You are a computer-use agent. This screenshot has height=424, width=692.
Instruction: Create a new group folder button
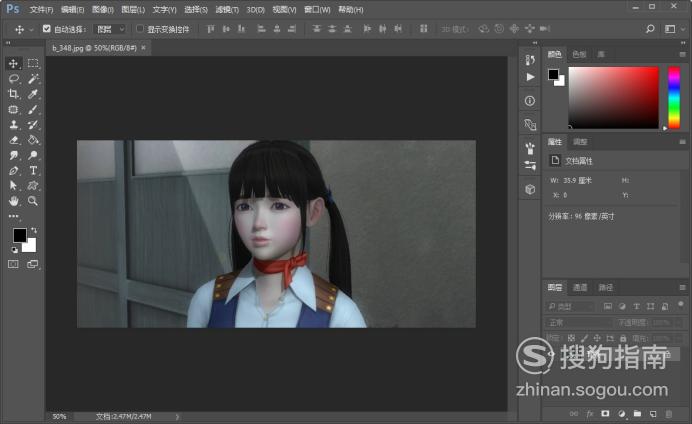point(637,413)
